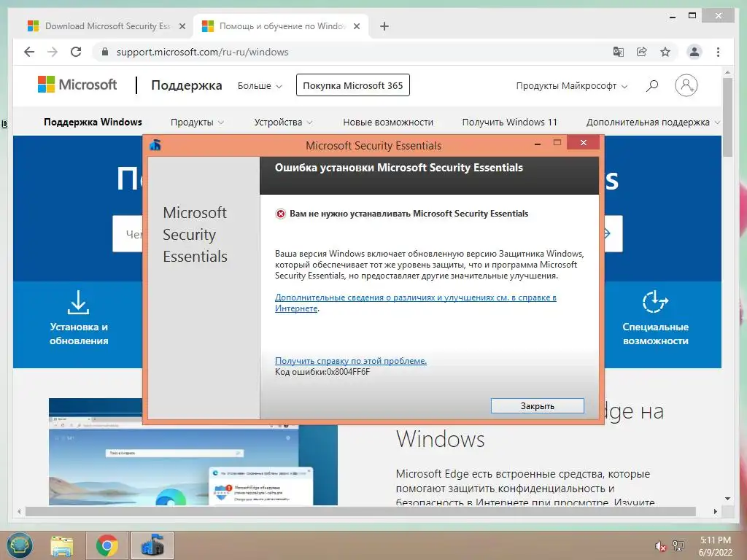The width and height of the screenshot is (747, 560).
Task: Click the Специальные возможности icon
Action: coord(655,301)
